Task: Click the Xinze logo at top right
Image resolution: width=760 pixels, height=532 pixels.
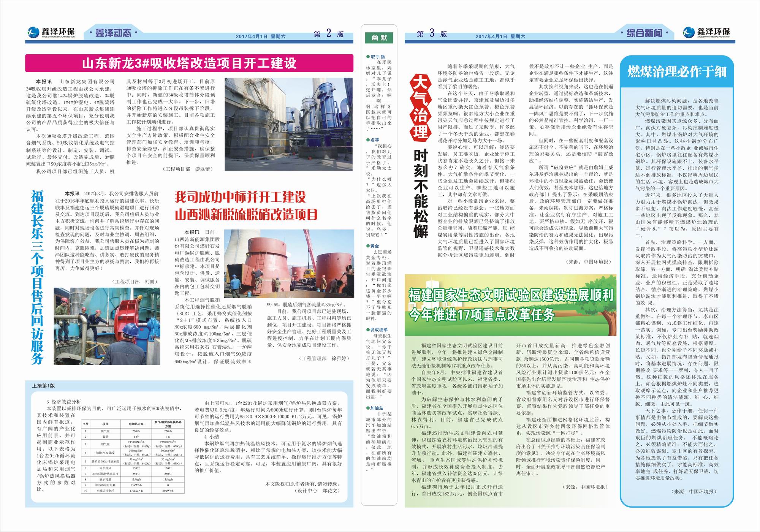Action: 706,33
